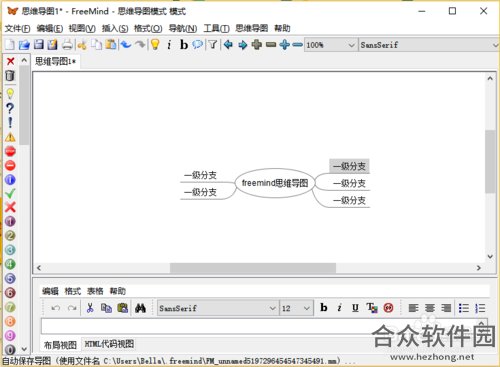Click the trash can remove-icons button
Image resolution: width=500 pixels, height=367 pixels.
(x=10, y=76)
